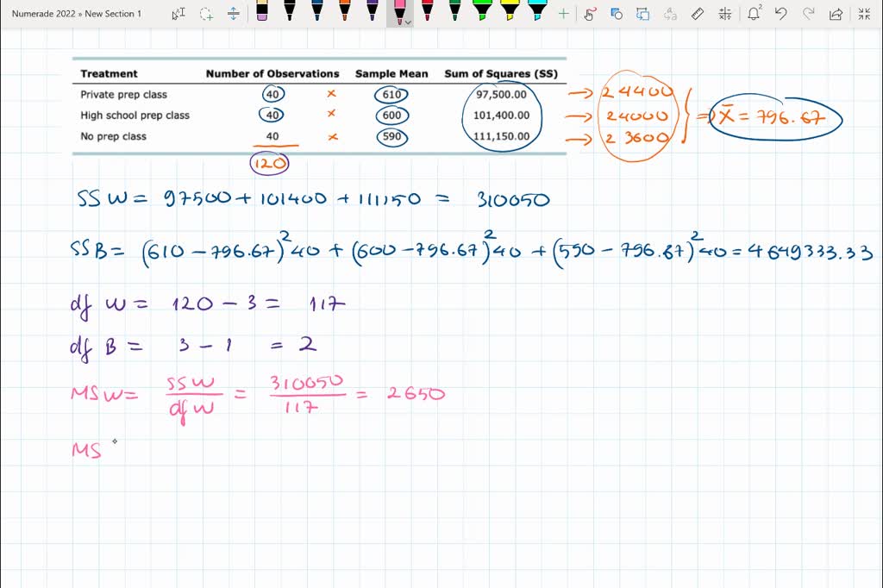Open the notifications bell
Screen dimensions: 883x588
(754, 14)
